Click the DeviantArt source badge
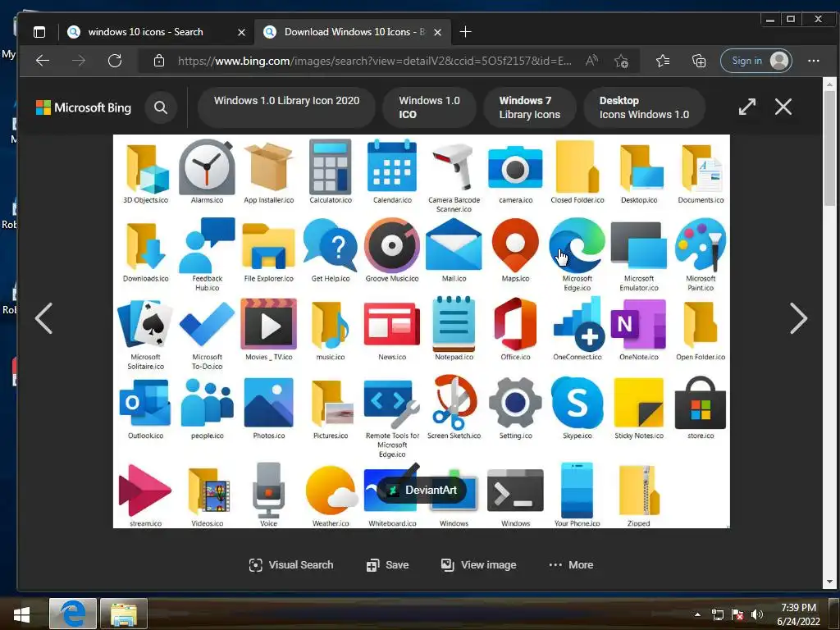Viewport: 840px width, 630px height. click(422, 490)
